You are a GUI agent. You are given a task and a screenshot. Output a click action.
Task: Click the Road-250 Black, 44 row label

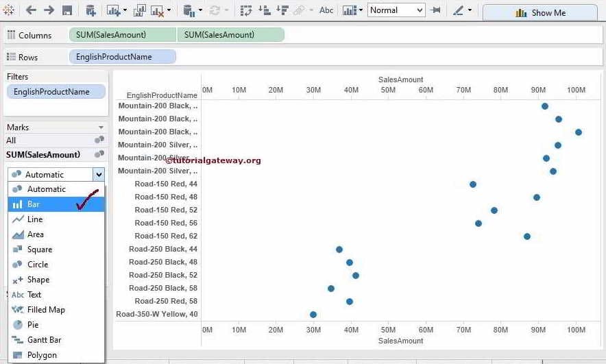tap(163, 249)
